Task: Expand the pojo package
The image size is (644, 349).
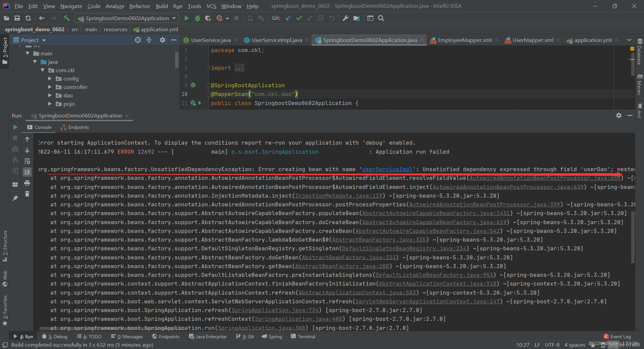Action: tap(50, 104)
